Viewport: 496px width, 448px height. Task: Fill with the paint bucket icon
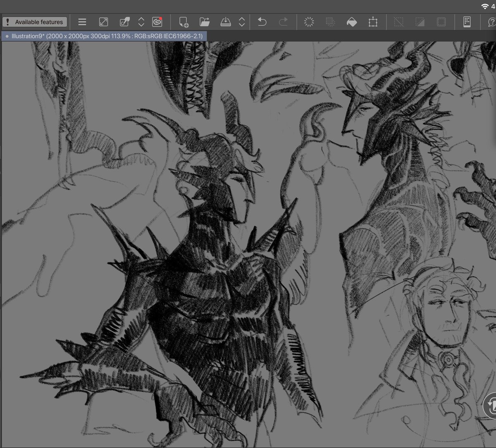(x=351, y=22)
